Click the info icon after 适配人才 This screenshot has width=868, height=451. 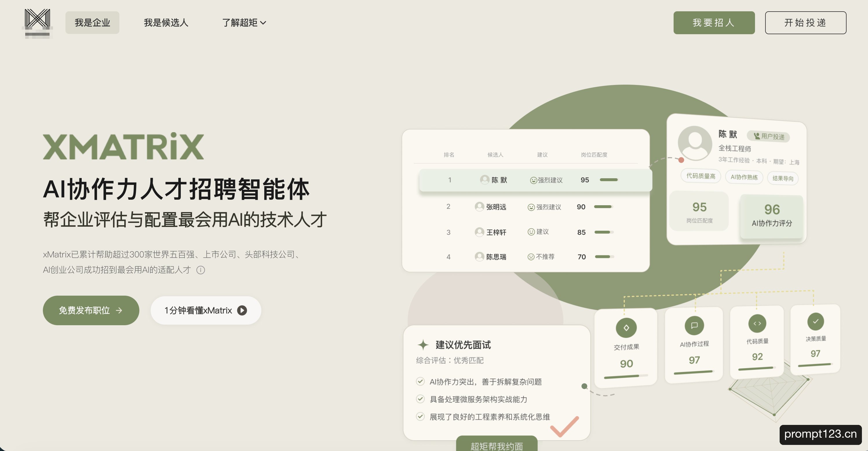coord(200,270)
